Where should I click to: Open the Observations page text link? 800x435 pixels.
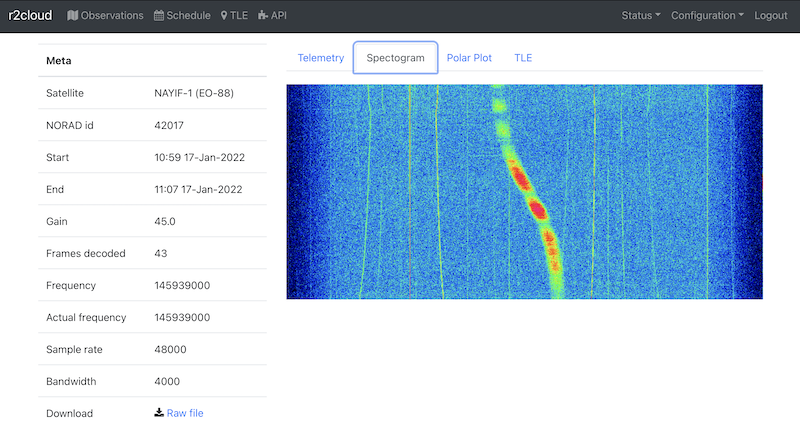click(112, 16)
